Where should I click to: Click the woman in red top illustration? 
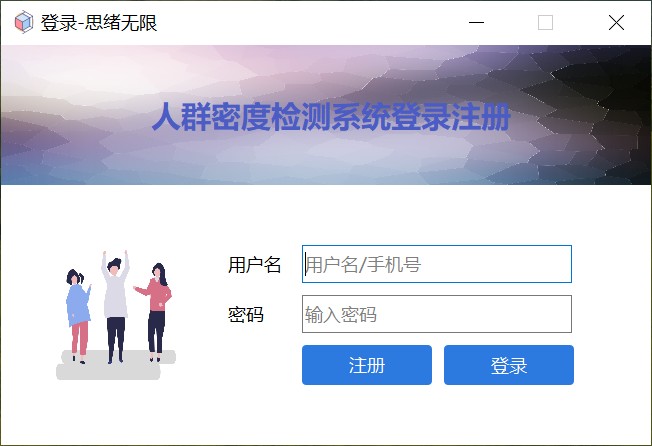coord(154,312)
